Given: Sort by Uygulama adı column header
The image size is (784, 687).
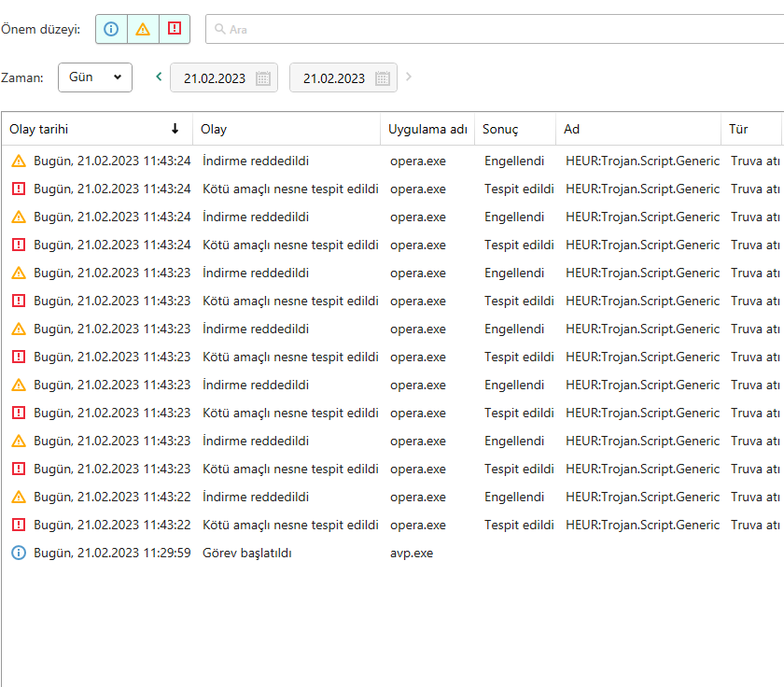Looking at the screenshot, I should pyautogui.click(x=427, y=129).
